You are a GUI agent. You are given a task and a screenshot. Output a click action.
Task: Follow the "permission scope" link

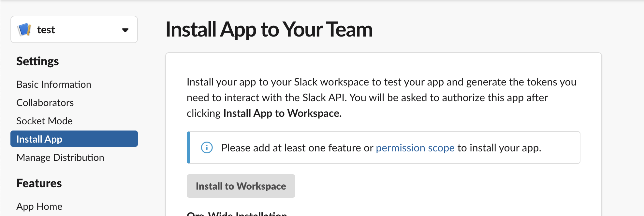point(415,148)
